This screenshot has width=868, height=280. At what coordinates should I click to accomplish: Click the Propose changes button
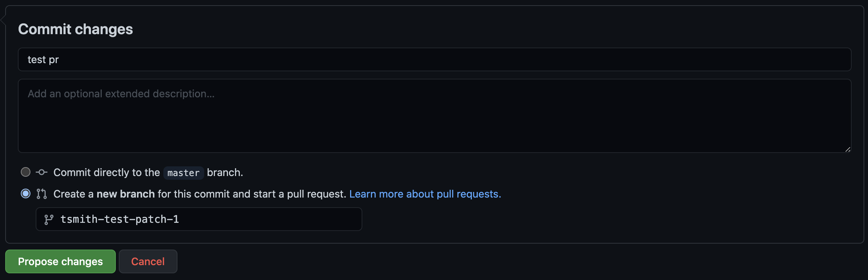61,261
